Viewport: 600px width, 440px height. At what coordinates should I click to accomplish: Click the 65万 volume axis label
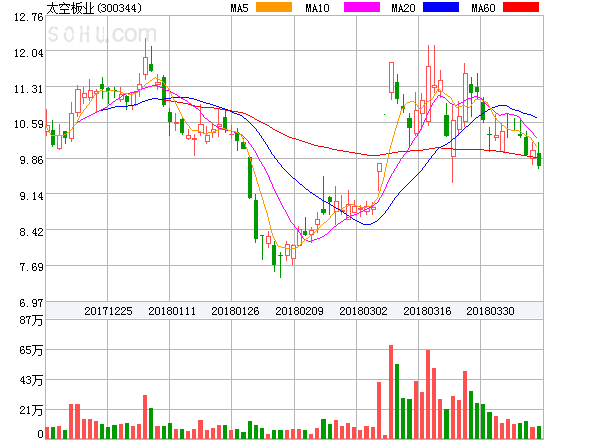tap(31, 350)
